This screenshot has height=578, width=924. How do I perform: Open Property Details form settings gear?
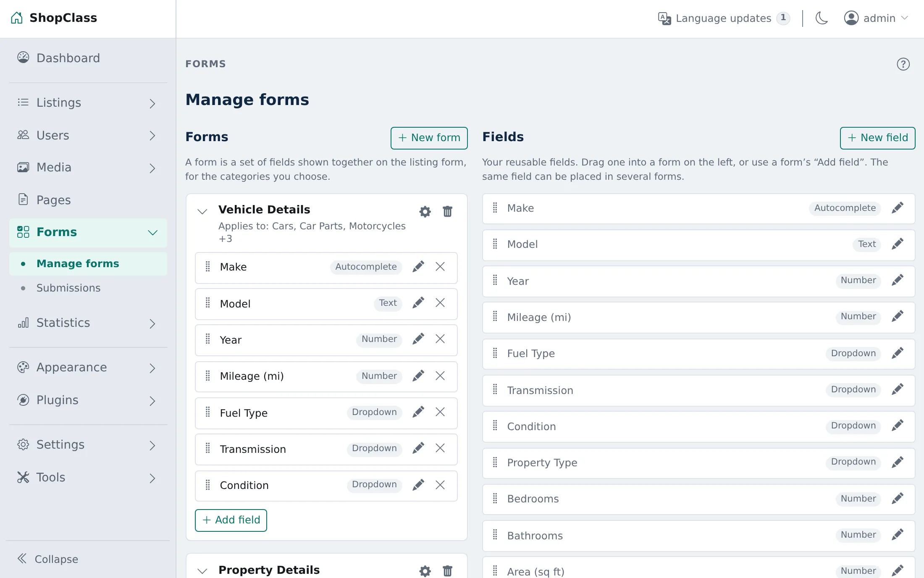point(425,571)
